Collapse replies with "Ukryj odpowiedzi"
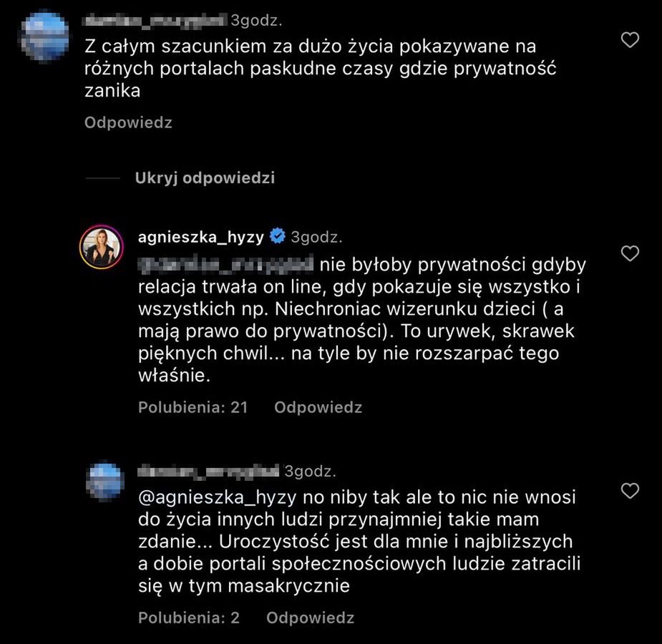This screenshot has height=644, width=662. tap(205, 178)
